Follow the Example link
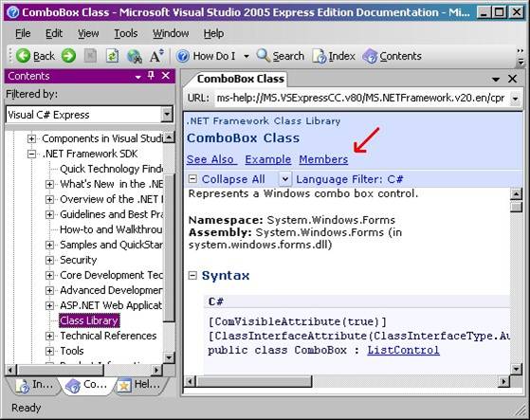The image size is (530, 420). [x=268, y=159]
